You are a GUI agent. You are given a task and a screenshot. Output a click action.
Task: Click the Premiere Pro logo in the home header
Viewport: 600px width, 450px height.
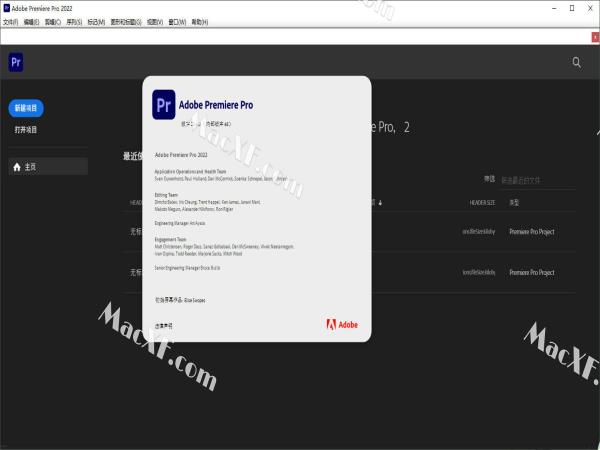point(16,62)
